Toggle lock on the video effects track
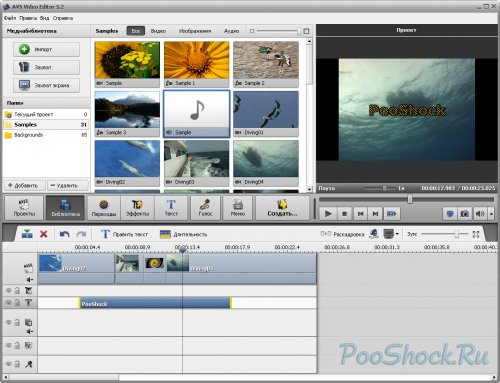The image size is (500, 383). pyautogui.click(x=17, y=291)
